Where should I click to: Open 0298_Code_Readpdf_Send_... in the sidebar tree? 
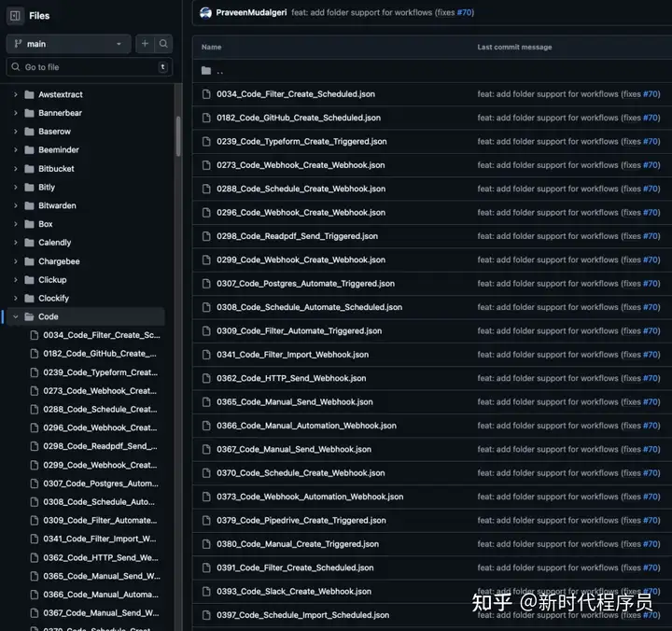[x=100, y=446]
